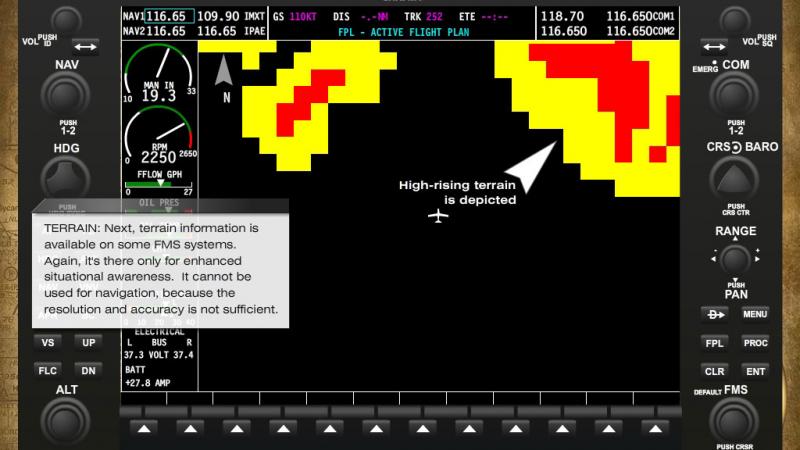Click the FLC flight level change button

48,371
